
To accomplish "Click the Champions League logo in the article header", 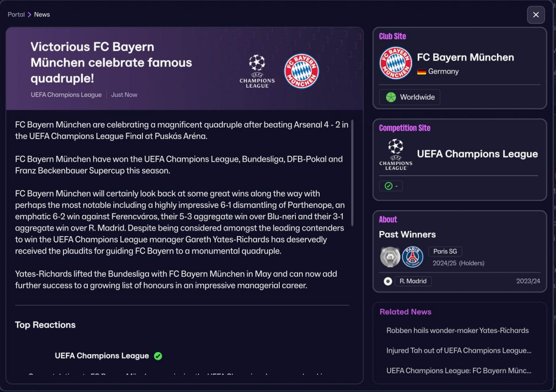I will [x=257, y=71].
